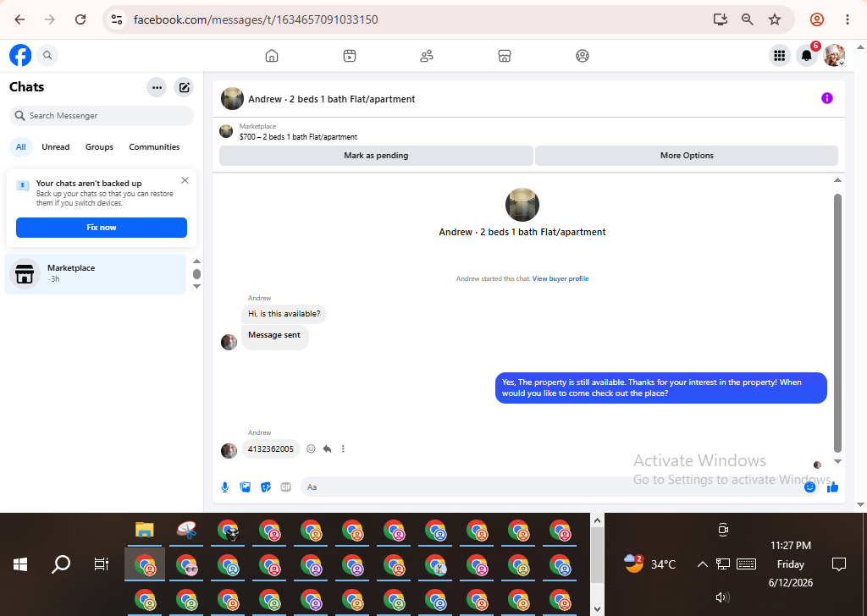This screenshot has height=616, width=867.
Task: Open the Groups circle icon in navigation
Action: 583,56
